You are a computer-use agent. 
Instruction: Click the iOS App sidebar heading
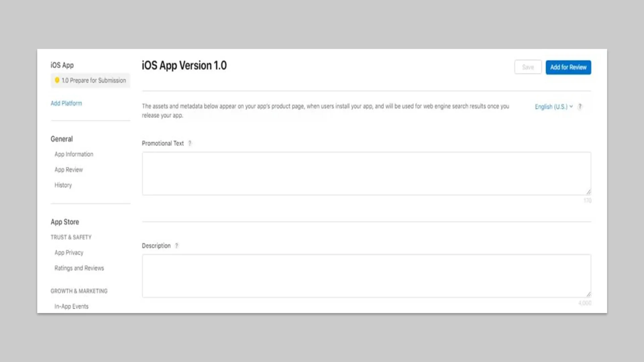tap(62, 65)
